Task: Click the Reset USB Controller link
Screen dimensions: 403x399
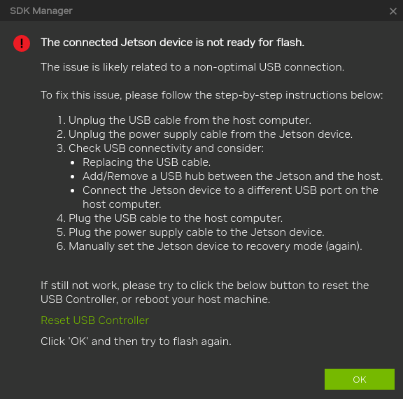Action: (x=95, y=320)
